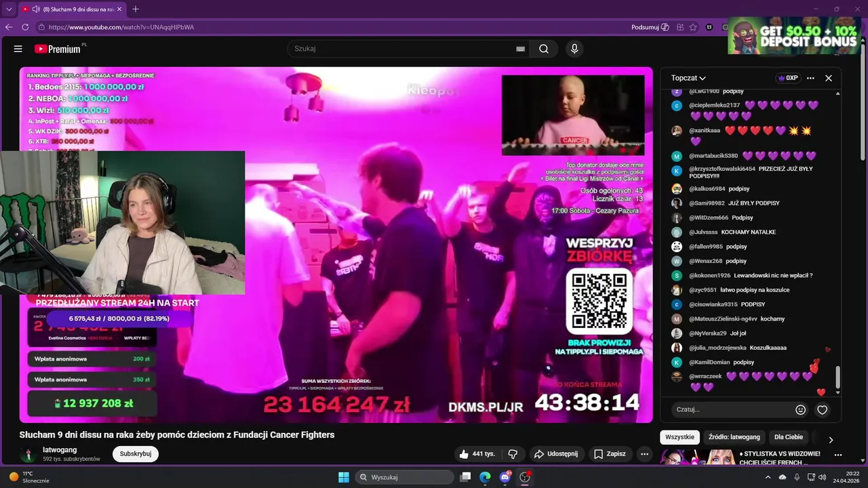The height and width of the screenshot is (488, 868).
Task: Click the KOCHAMY NATALKE chat message
Action: pos(749,232)
